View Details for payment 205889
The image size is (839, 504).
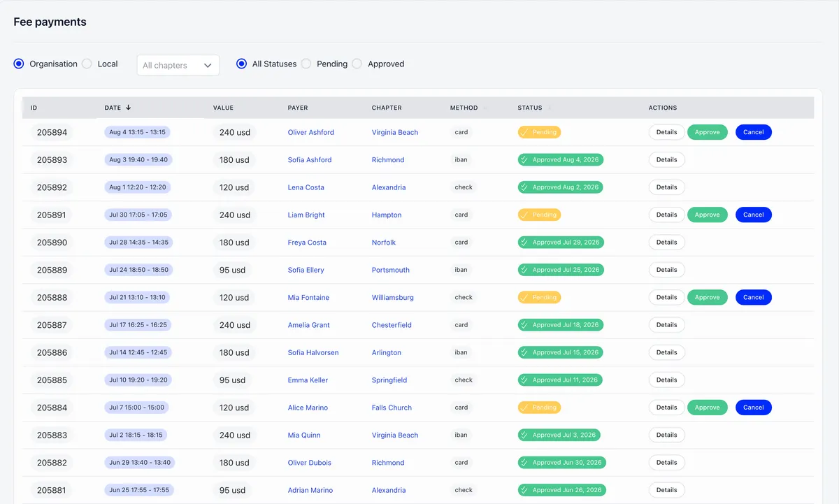click(666, 270)
